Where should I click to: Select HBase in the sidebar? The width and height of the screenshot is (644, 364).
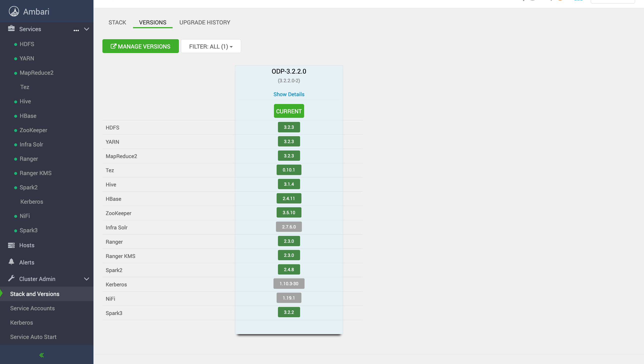[28, 116]
